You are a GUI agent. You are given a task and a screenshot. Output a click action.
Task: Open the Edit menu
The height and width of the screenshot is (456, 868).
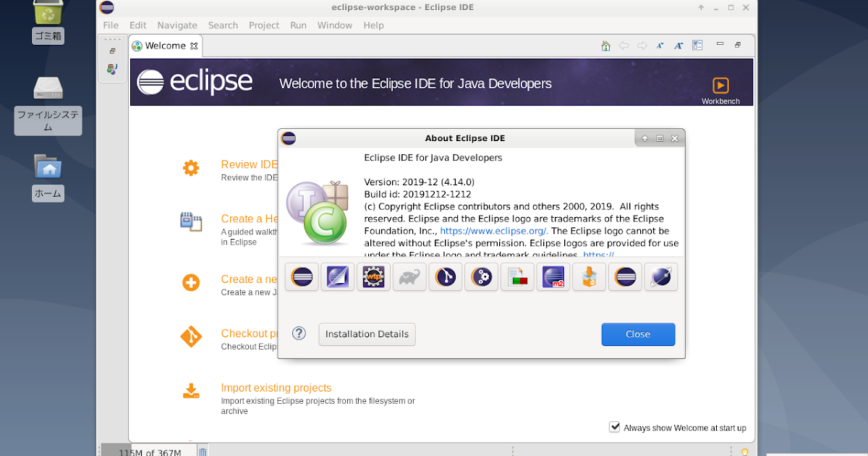coord(137,25)
